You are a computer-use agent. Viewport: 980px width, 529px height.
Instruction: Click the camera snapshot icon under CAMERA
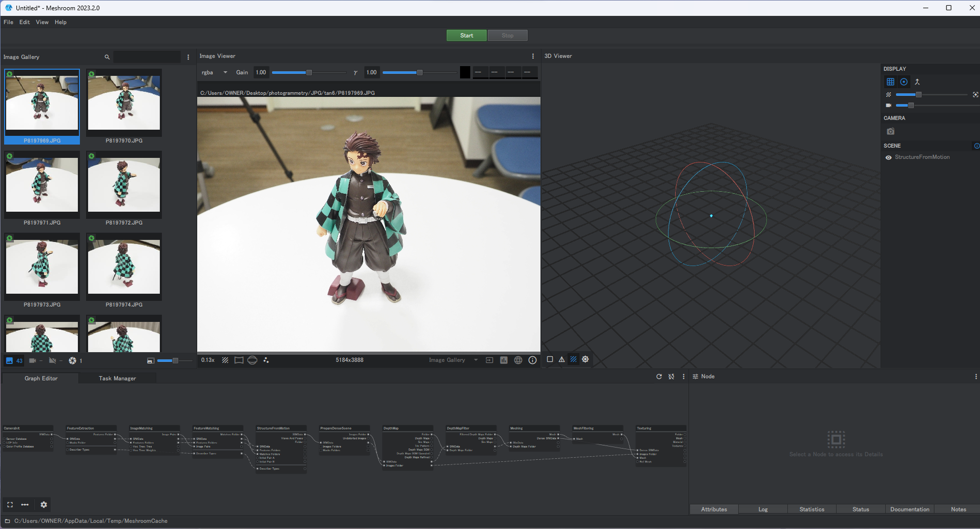(890, 131)
